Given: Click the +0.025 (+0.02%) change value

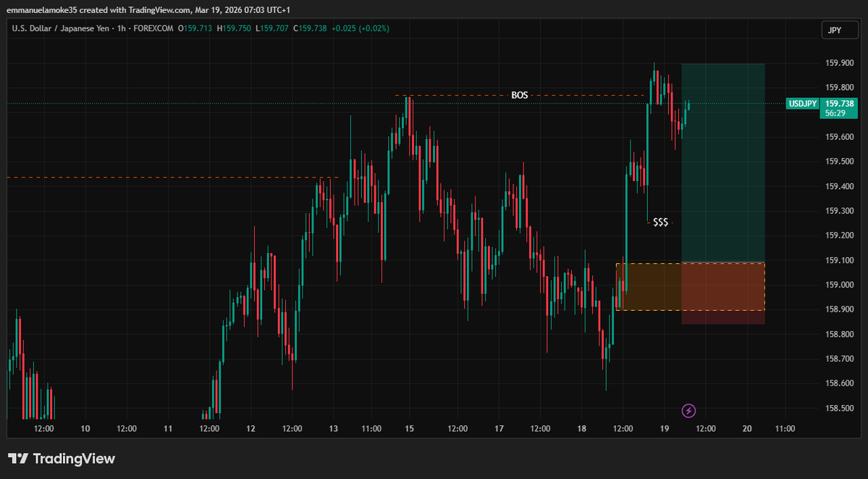Looking at the screenshot, I should [x=361, y=28].
